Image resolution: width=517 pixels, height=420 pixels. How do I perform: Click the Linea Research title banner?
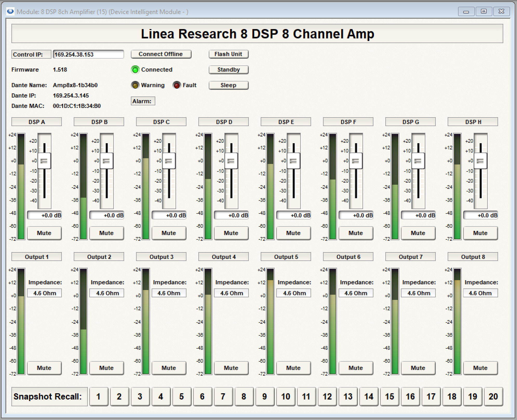pyautogui.click(x=257, y=34)
